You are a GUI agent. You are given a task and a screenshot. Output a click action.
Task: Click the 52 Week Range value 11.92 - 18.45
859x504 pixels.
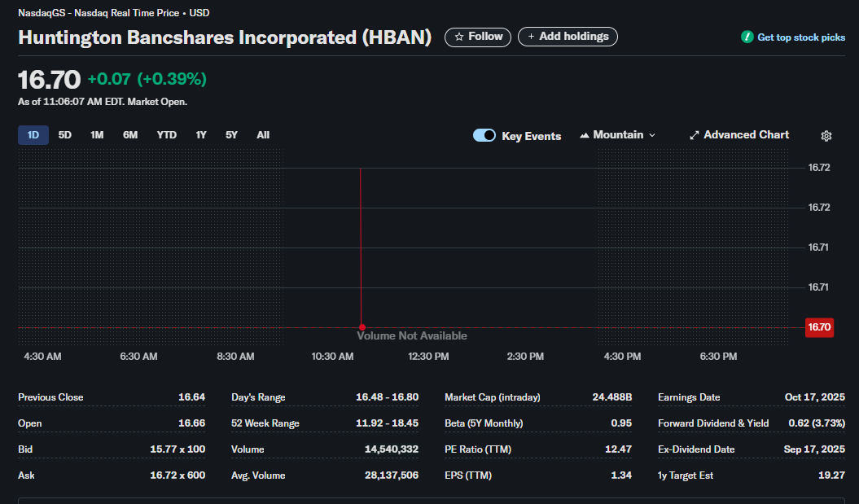point(388,423)
